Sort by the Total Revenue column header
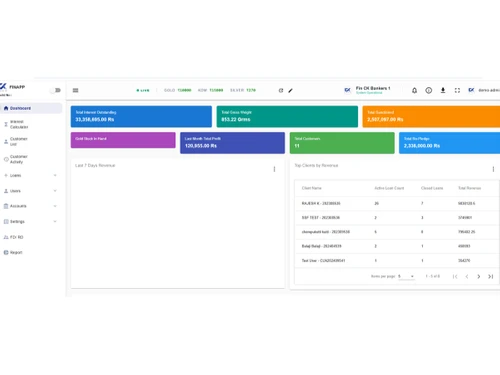 [x=469, y=188]
